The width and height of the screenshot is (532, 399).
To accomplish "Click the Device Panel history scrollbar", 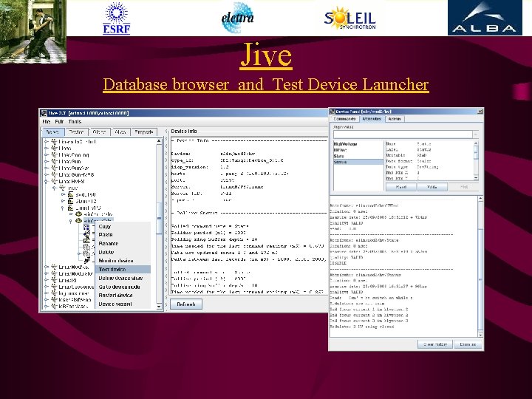I will [480, 266].
